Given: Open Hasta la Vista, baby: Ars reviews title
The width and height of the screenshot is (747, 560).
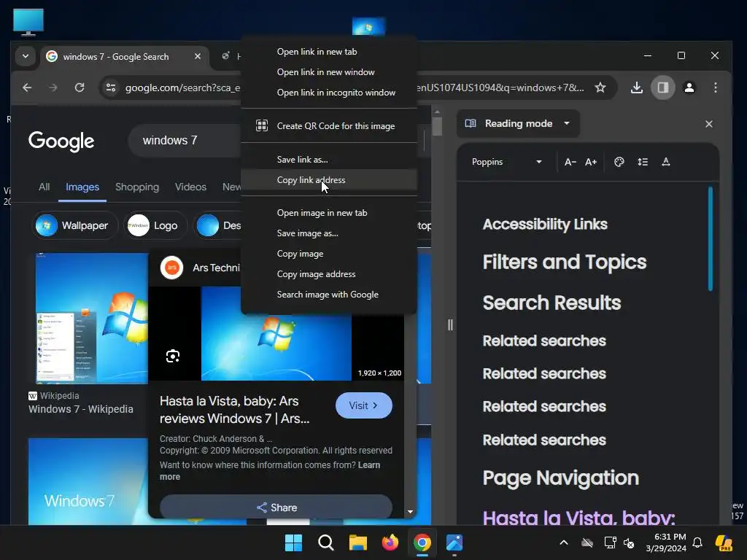Looking at the screenshot, I should pos(234,410).
